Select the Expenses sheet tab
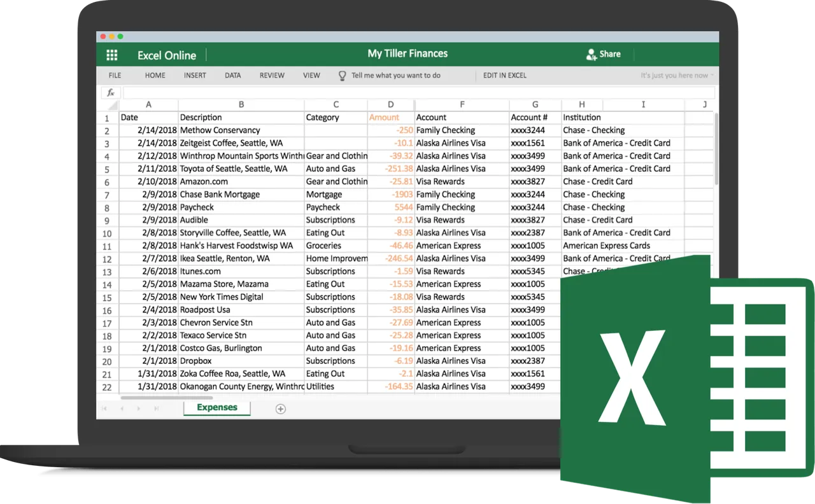The width and height of the screenshot is (815, 504). [x=216, y=408]
